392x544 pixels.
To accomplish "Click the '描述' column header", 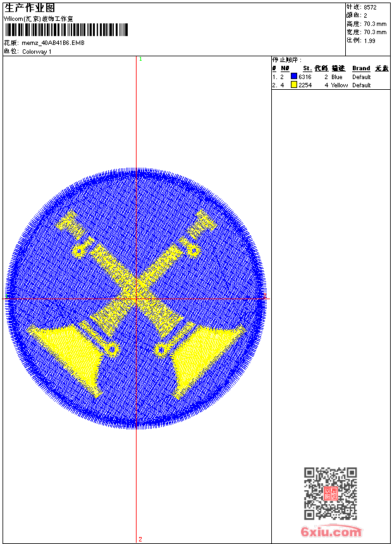I will click(338, 68).
